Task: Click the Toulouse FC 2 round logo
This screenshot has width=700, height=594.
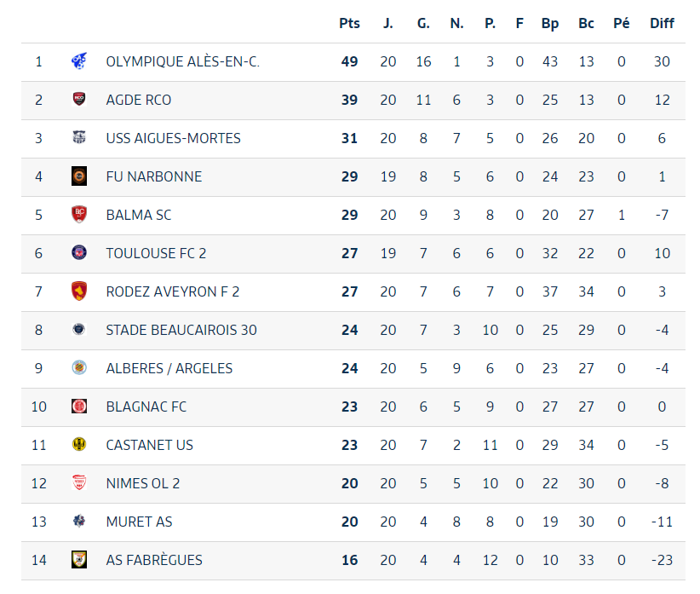Action: point(79,253)
